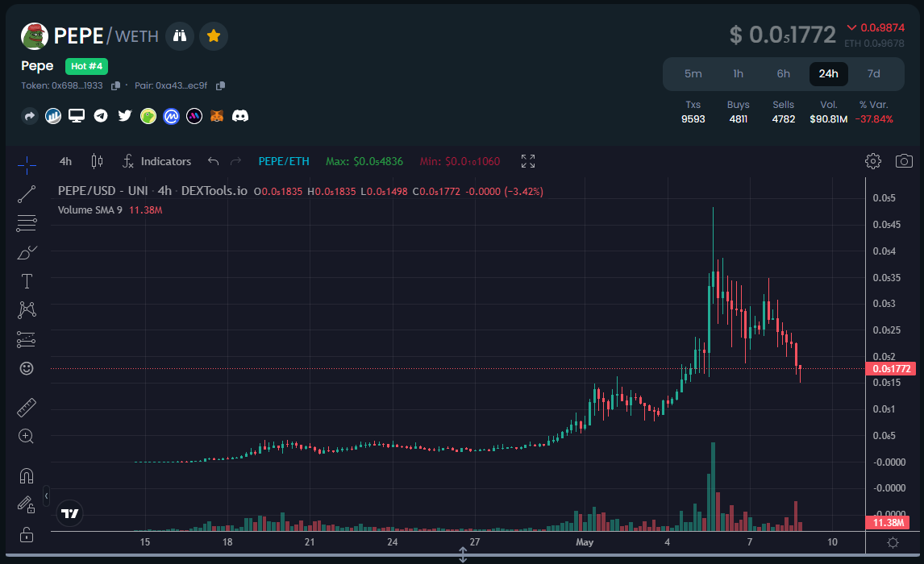Click the TradingView logo button
924x564 pixels.
69,514
